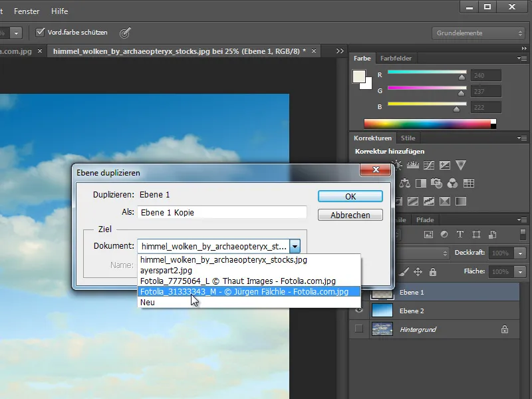Choose Fotolia_7775064_L Thaut Images document
The height and width of the screenshot is (399, 532).
[249, 281]
